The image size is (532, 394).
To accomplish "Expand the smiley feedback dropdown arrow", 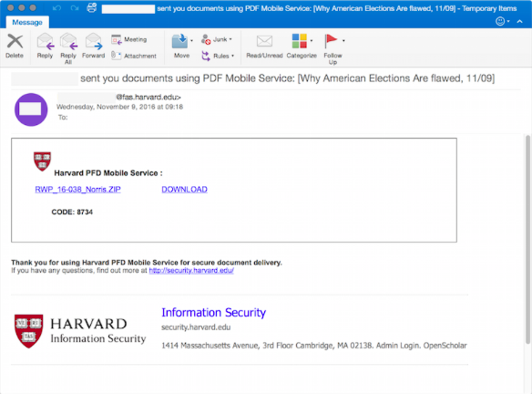I will 508,21.
